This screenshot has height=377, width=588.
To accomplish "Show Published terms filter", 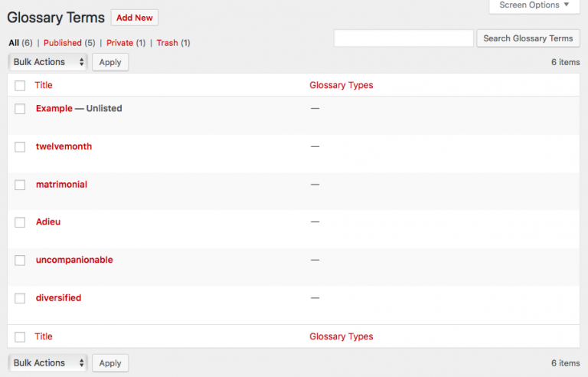I will click(x=63, y=43).
